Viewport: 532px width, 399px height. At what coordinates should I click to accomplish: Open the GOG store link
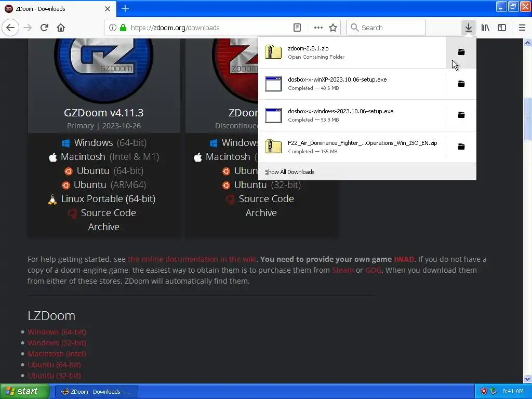pos(373,270)
